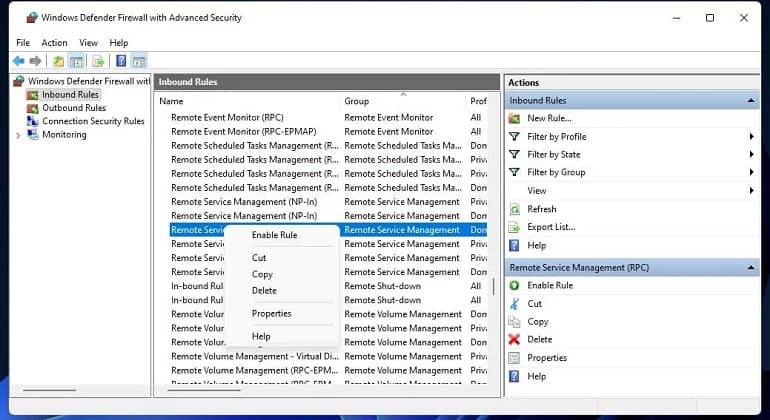Click the firewall root node icon in tree
The image size is (770, 420).
pos(19,81)
